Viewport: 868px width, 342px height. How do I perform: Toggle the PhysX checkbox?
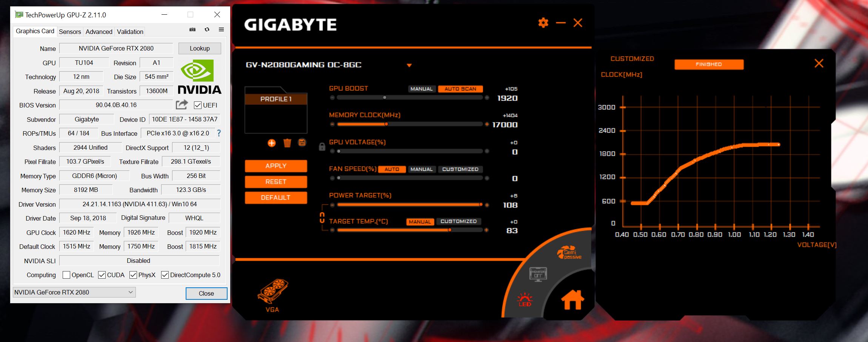point(133,275)
